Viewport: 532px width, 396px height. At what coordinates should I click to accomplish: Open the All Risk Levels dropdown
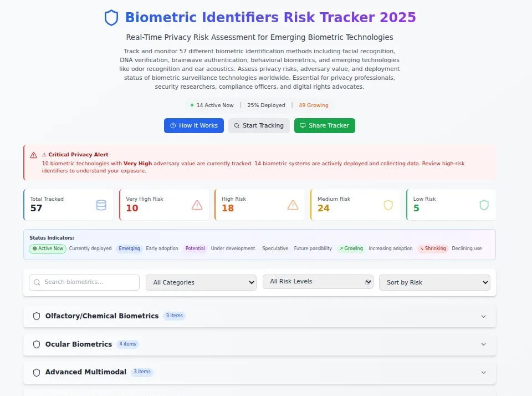pos(318,282)
